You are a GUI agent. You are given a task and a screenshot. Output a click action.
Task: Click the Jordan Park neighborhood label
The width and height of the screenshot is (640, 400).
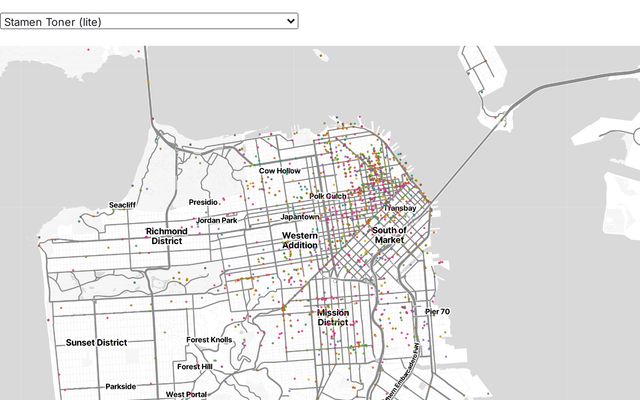217,220
